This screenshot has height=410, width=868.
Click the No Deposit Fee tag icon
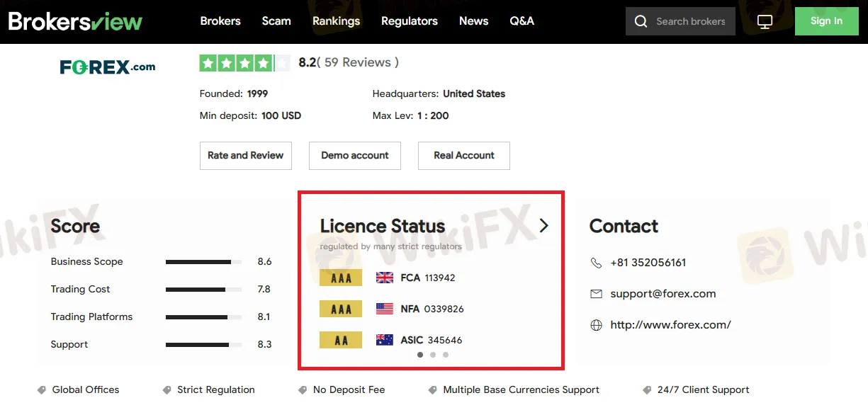click(x=303, y=389)
